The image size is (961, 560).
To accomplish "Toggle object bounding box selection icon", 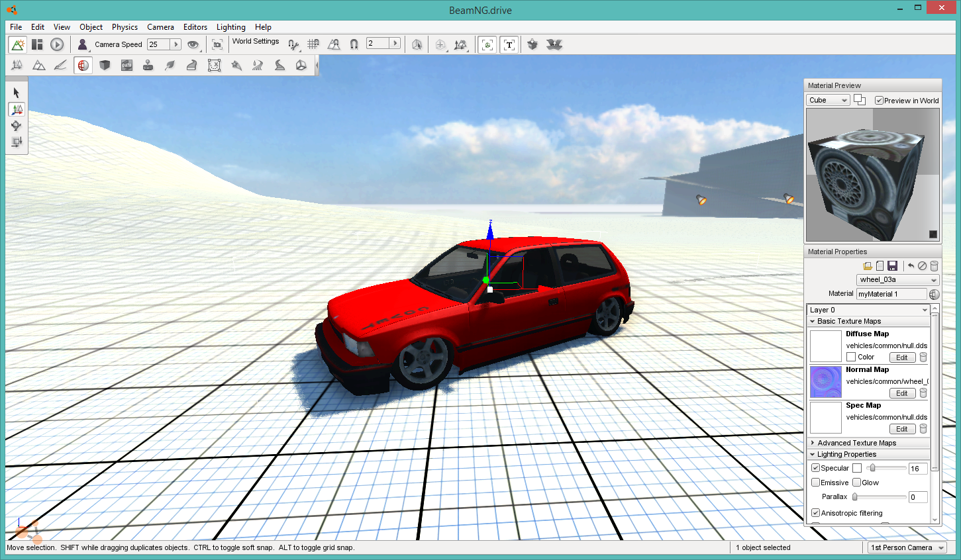I will tap(417, 44).
